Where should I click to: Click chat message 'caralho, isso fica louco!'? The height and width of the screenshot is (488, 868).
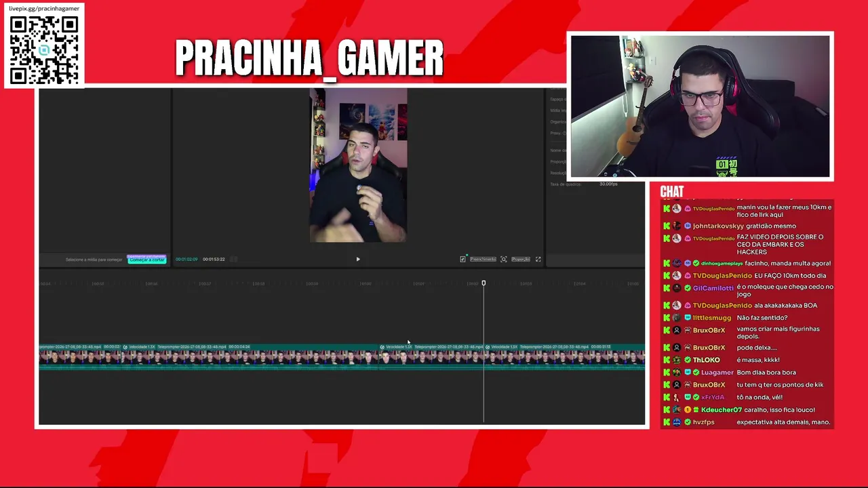(x=781, y=410)
